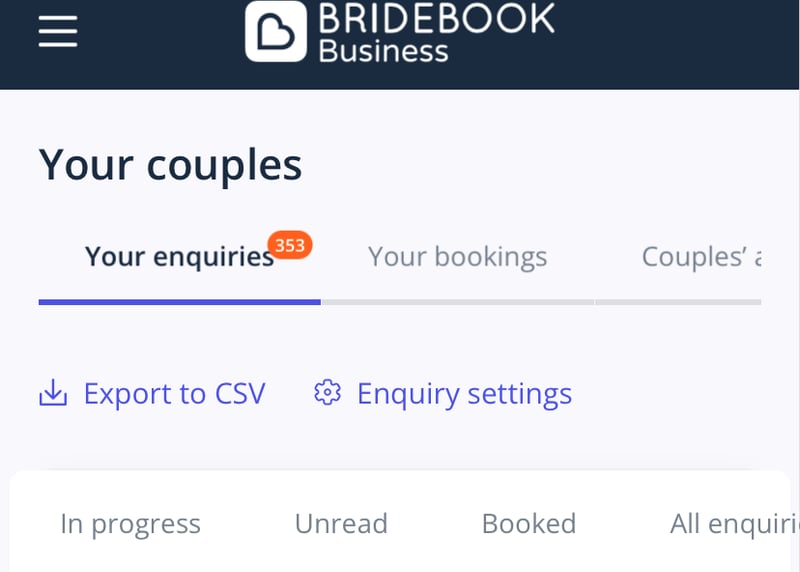Image resolution: width=800 pixels, height=572 pixels.
Task: Select the Your enquiries tab
Action: click(179, 258)
